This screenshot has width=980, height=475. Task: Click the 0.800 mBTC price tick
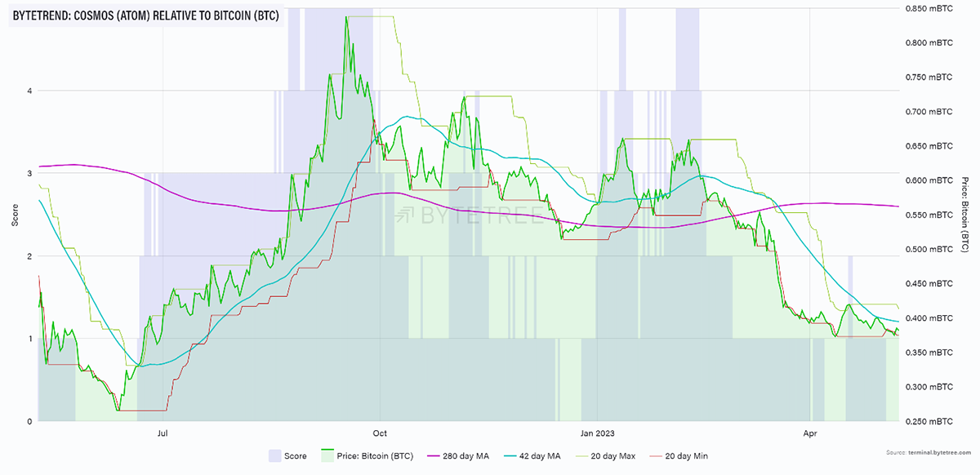(930, 42)
